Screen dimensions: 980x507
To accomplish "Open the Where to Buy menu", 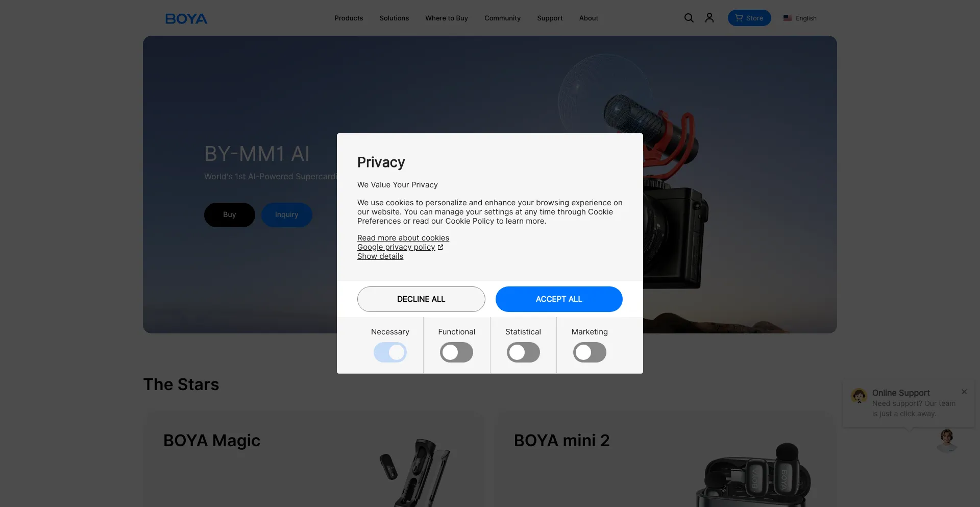I will [x=447, y=18].
